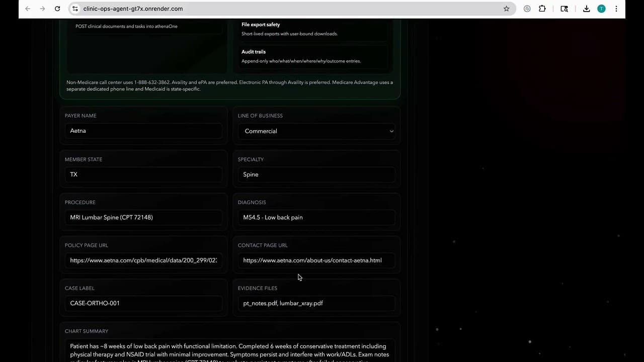This screenshot has height=362, width=644.
Task: Click the MEMBER STATE label
Action: click(x=84, y=159)
